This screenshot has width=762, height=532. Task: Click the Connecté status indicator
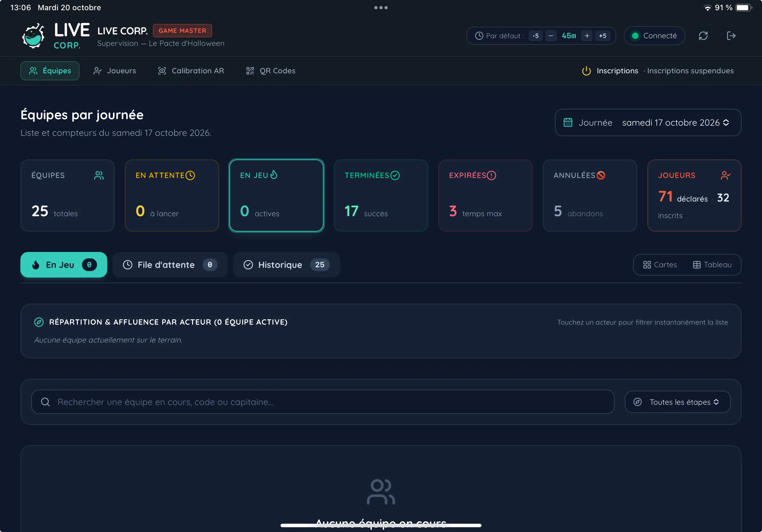[654, 36]
